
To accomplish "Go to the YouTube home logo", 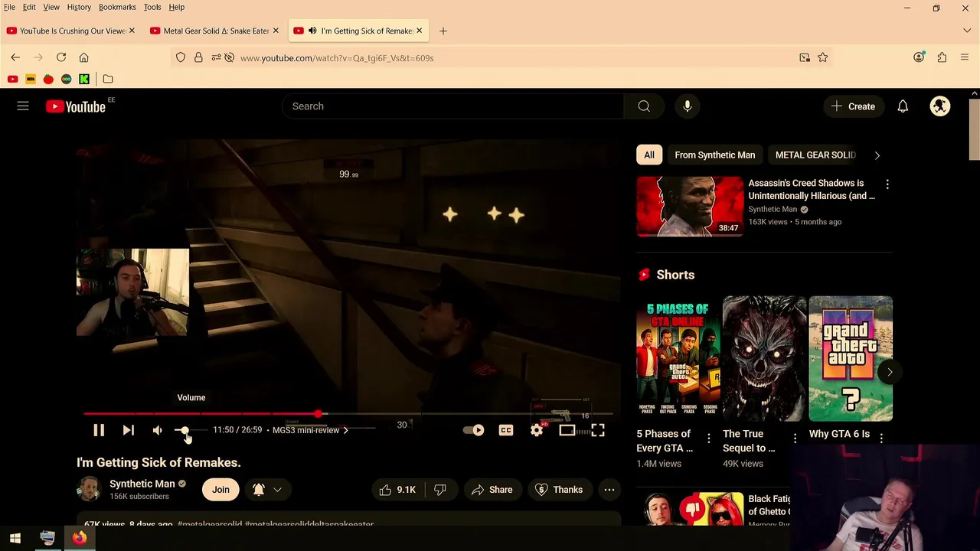I will (75, 106).
